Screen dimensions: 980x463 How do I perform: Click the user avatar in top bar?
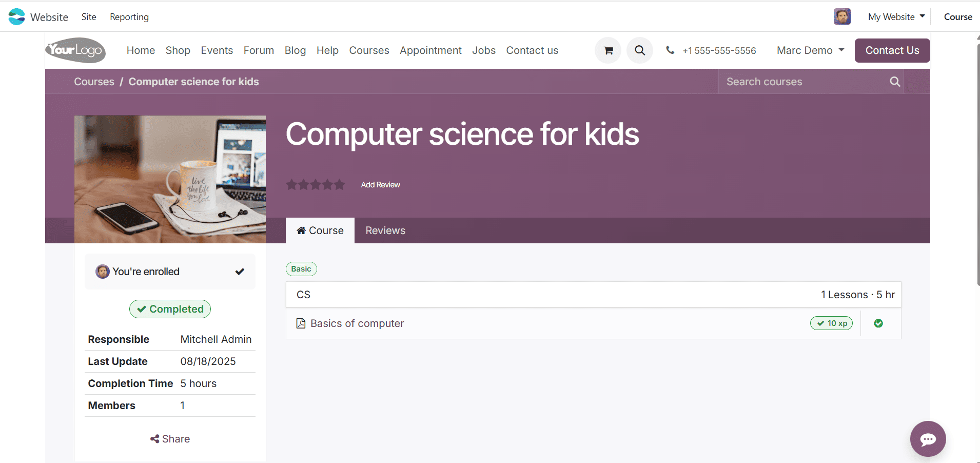pos(842,16)
